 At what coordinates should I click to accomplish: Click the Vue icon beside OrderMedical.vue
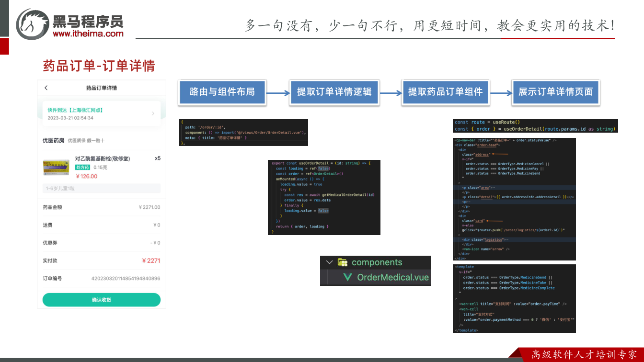pos(348,277)
